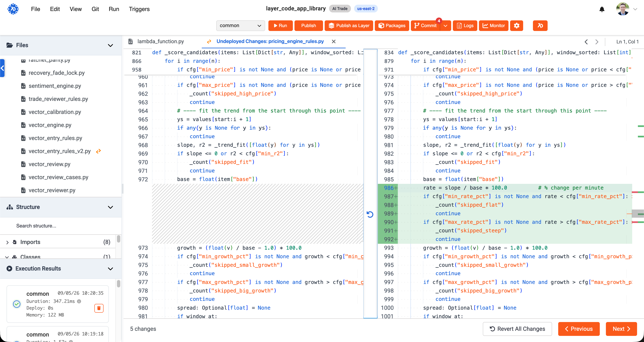This screenshot has height=342, width=644.
Task: Click the orange lambda shortcut button
Action: coord(540,25)
